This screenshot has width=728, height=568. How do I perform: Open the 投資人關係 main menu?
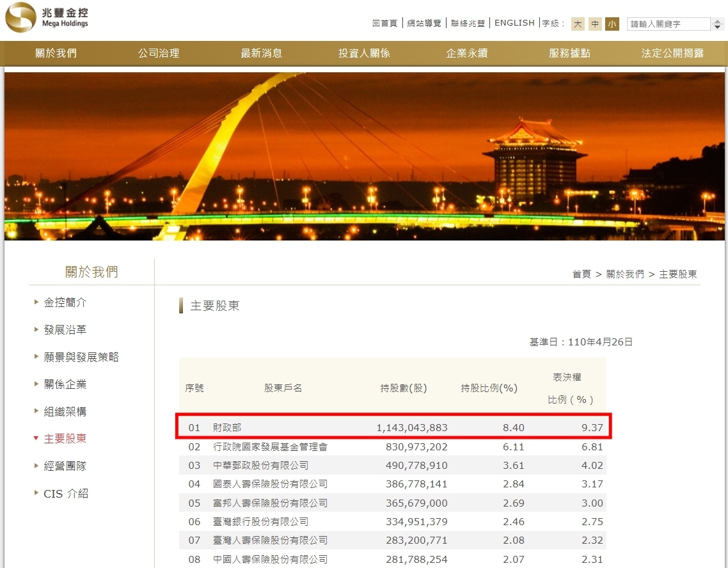(364, 54)
